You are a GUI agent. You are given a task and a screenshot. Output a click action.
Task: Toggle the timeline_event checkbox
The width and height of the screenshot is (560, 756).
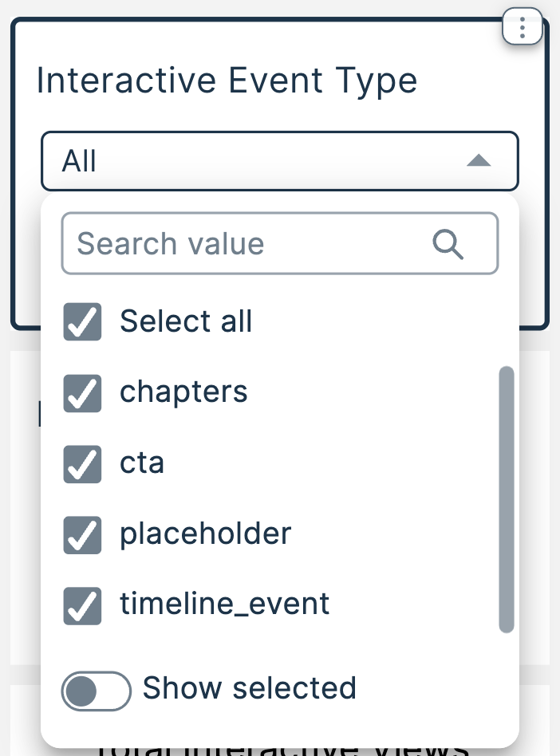pyautogui.click(x=82, y=605)
